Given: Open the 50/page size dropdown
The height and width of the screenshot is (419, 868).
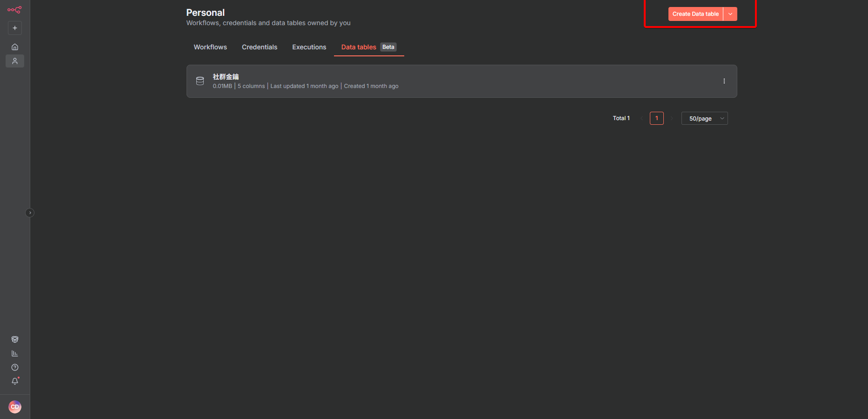Looking at the screenshot, I should 704,119.
